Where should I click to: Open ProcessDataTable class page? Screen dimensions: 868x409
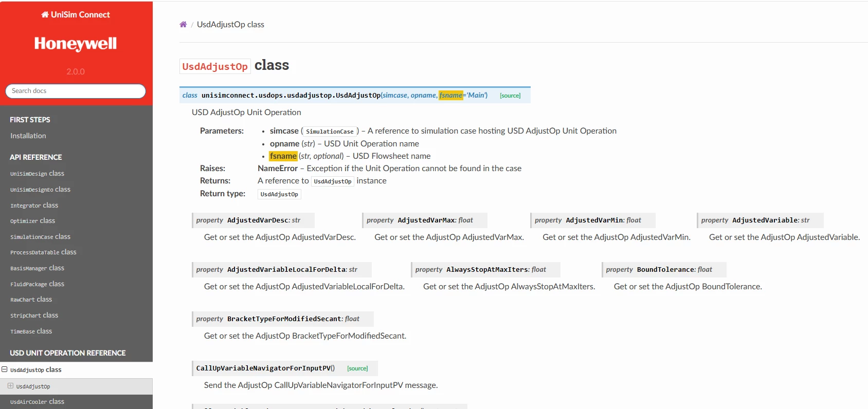[43, 252]
